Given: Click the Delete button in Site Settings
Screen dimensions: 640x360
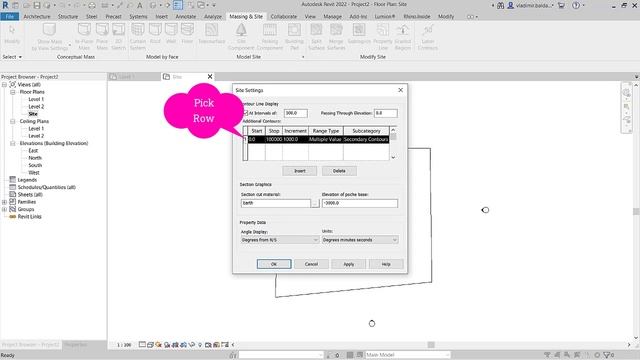Looking at the screenshot, I should 339,171.
